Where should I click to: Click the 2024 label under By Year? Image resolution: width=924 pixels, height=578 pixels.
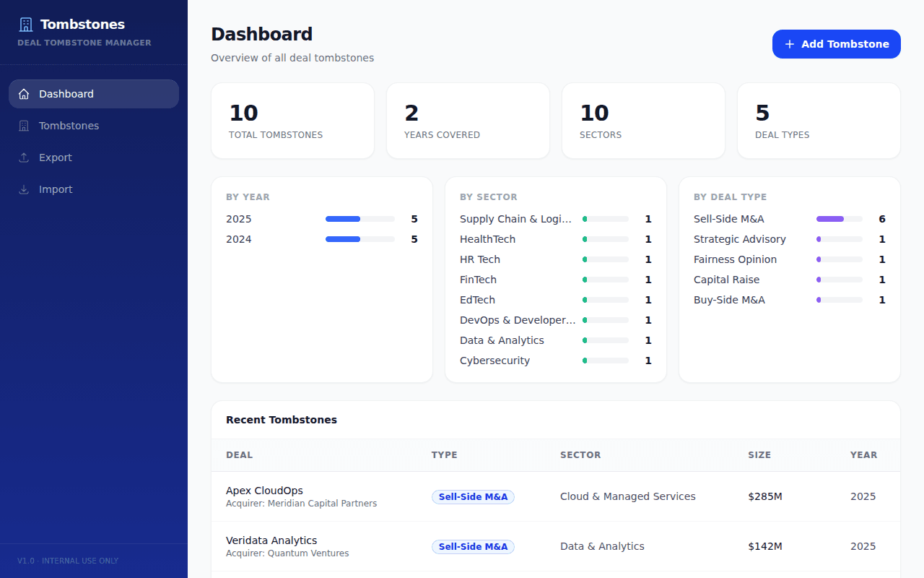(x=239, y=239)
